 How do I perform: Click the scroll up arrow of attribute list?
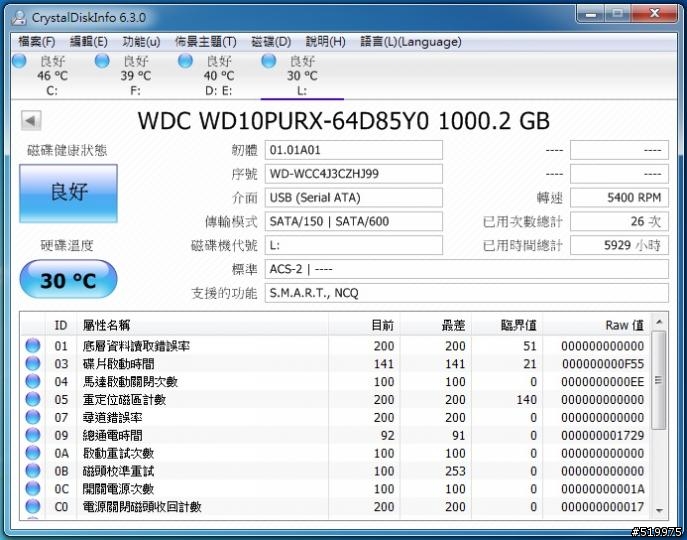click(659, 323)
